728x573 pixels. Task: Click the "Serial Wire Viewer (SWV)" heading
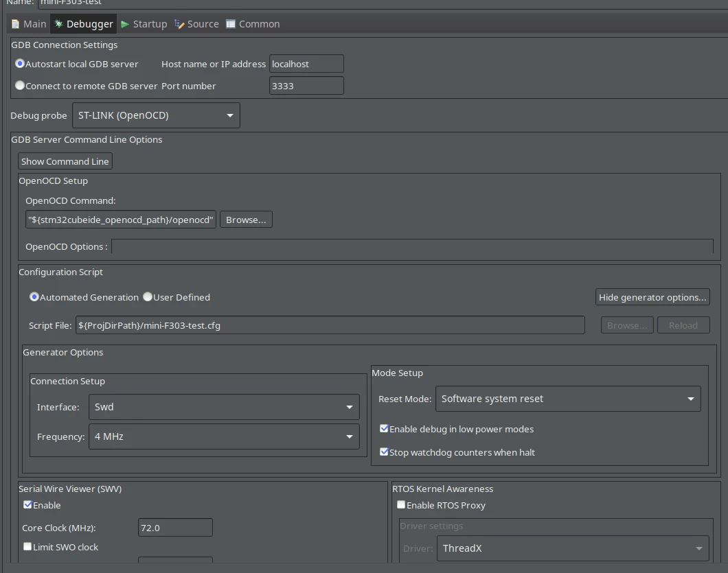(x=70, y=489)
